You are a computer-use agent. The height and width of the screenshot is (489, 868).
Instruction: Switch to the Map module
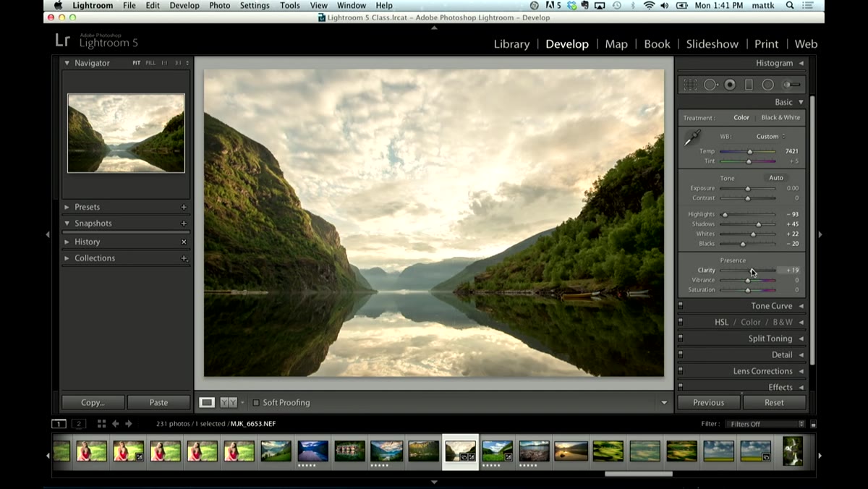coord(616,44)
